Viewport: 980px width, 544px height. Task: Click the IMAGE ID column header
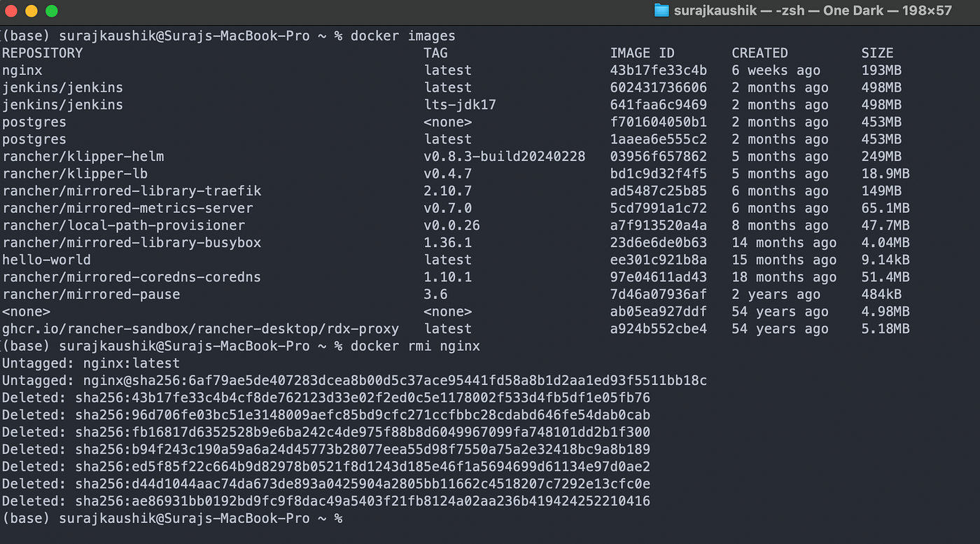click(x=643, y=53)
